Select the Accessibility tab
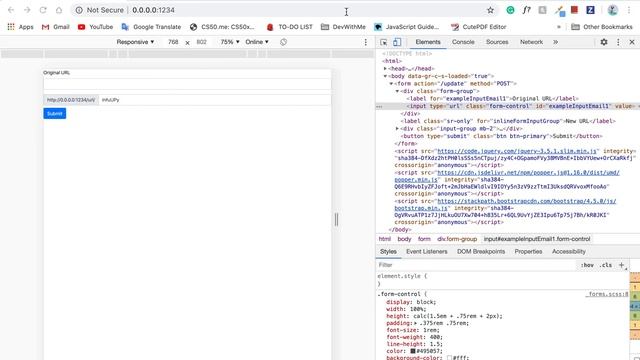 [569, 251]
